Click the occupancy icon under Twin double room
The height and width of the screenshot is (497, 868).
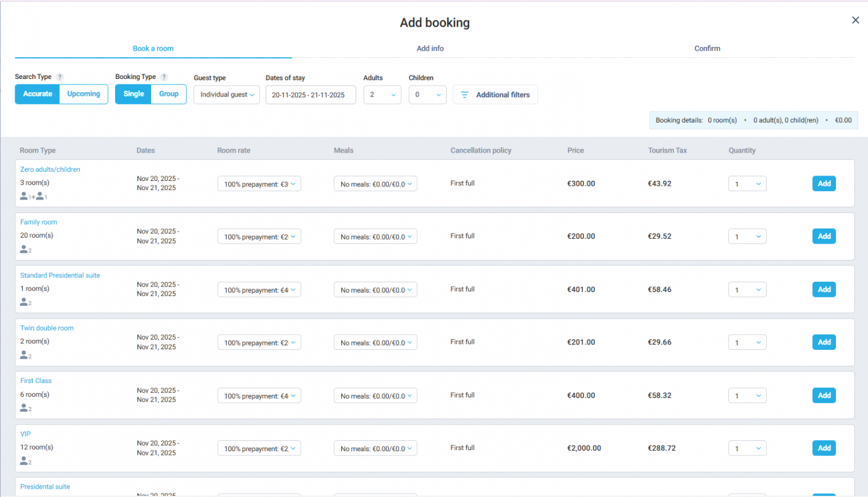(24, 355)
